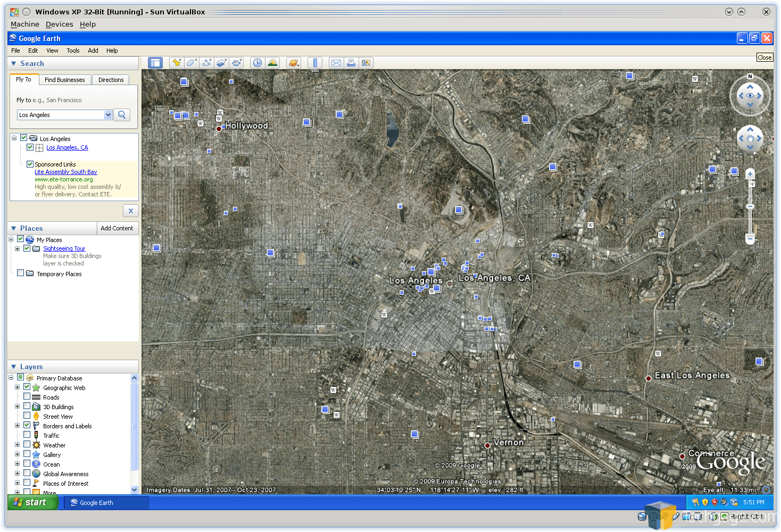The height and width of the screenshot is (532, 781).
Task: Add a placemark with the pushpin icon
Action: (177, 63)
